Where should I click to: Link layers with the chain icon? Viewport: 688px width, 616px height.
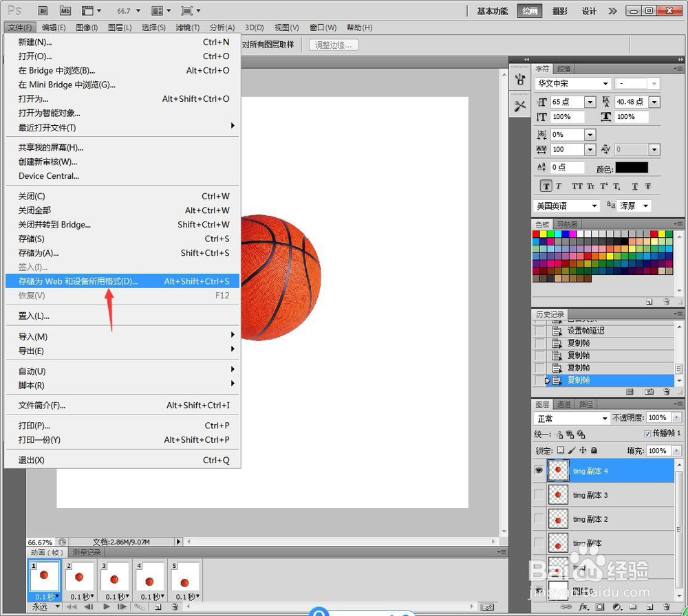pyautogui.click(x=566, y=607)
